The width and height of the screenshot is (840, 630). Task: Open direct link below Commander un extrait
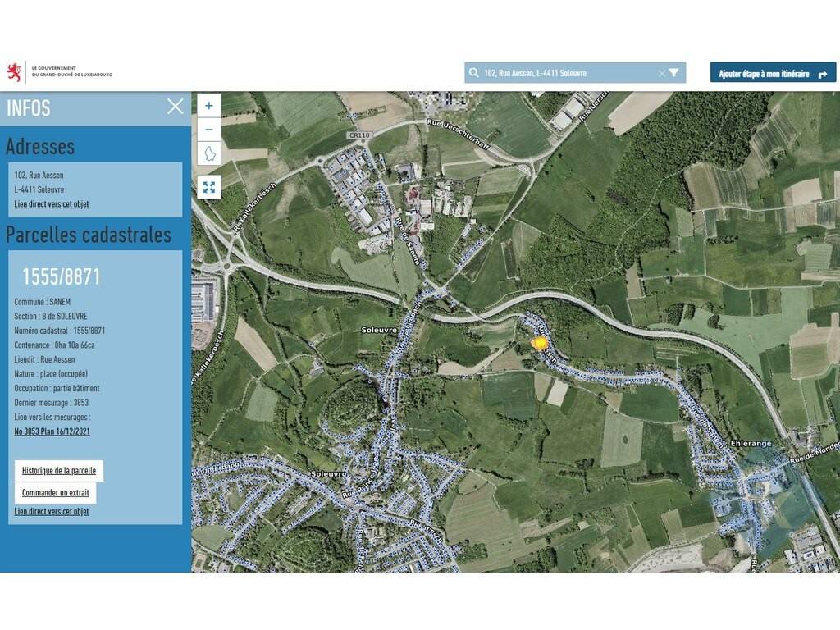click(x=52, y=511)
